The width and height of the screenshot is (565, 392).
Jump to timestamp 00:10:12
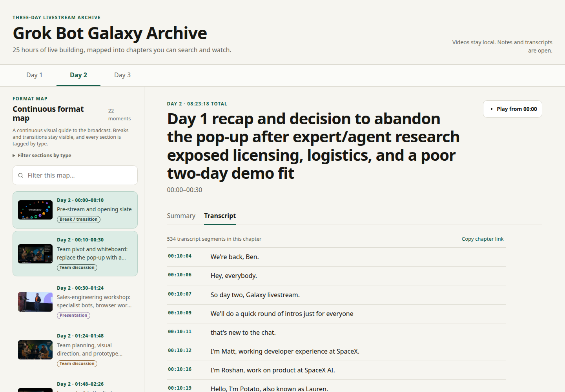(180, 350)
